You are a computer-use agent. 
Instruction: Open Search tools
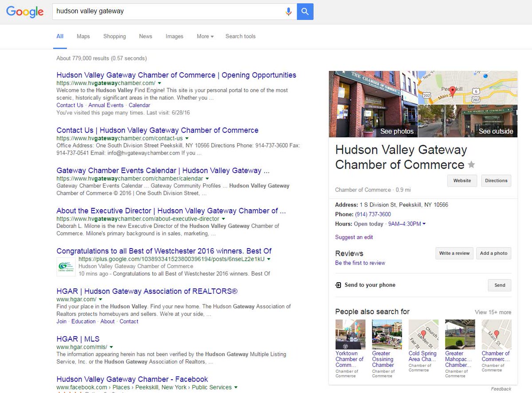click(x=240, y=36)
